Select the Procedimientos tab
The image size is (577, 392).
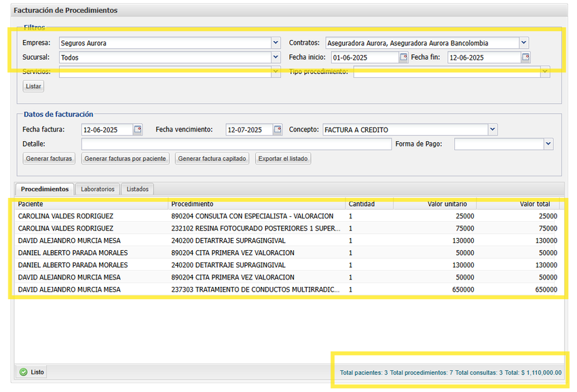coord(45,189)
